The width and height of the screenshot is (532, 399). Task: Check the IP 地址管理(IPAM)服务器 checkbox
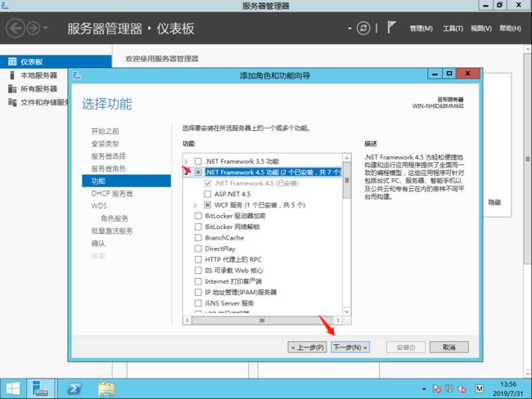(x=198, y=292)
